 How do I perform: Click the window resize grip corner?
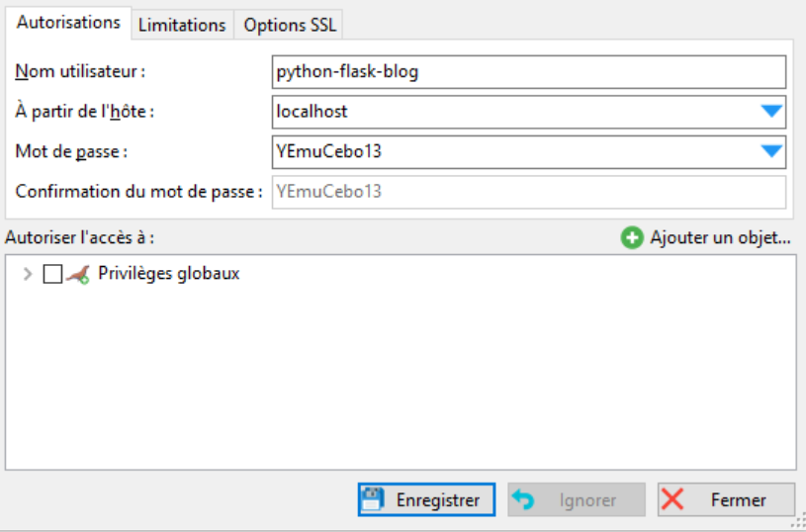(x=797, y=523)
